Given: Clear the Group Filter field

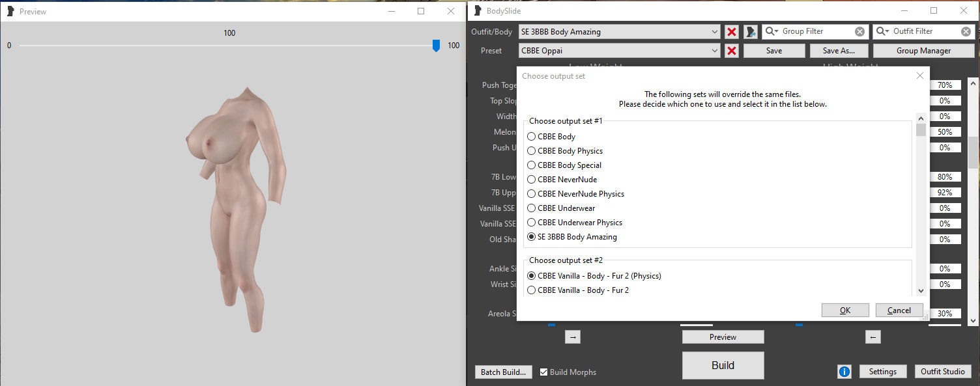Looking at the screenshot, I should (859, 31).
